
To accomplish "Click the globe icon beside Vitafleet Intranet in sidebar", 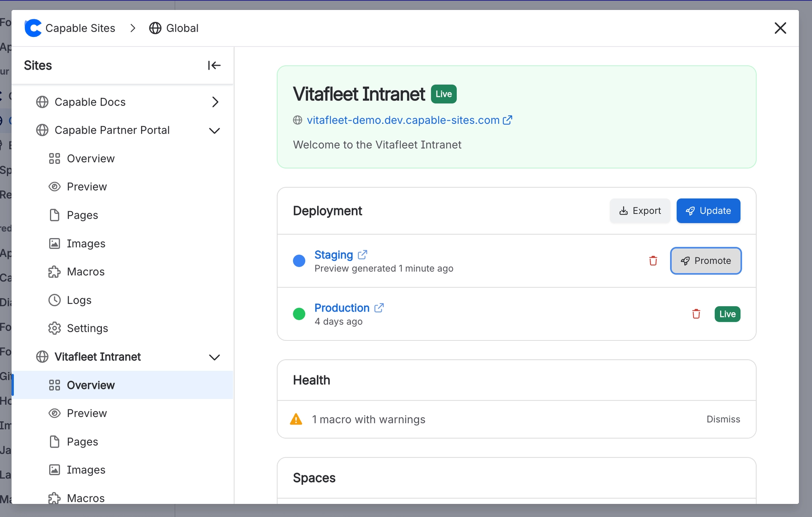I will 42,357.
